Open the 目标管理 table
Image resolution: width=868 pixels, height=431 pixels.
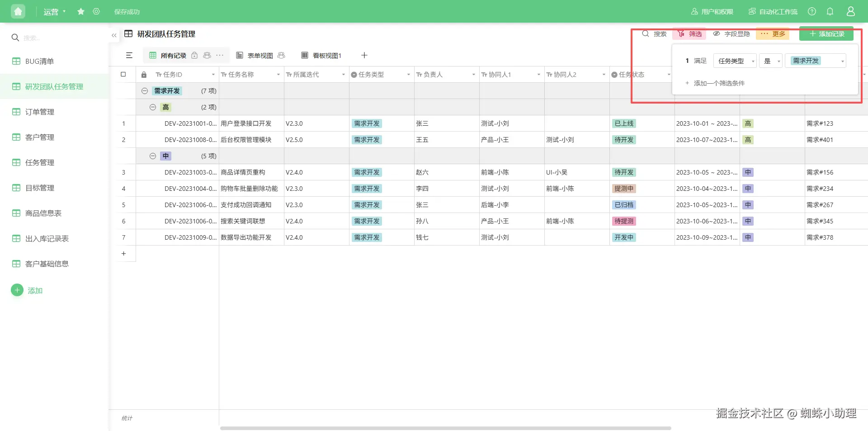(54, 188)
